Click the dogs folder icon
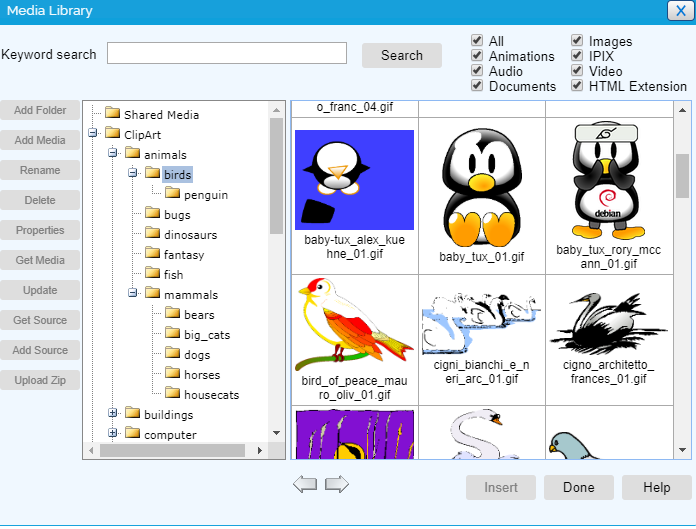This screenshot has height=529, width=696. [x=173, y=353]
